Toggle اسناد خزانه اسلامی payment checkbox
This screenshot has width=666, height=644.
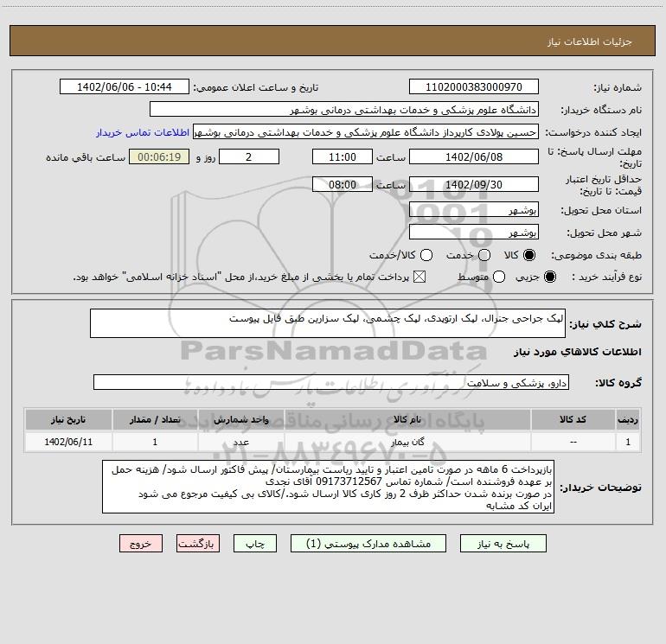coord(419,277)
